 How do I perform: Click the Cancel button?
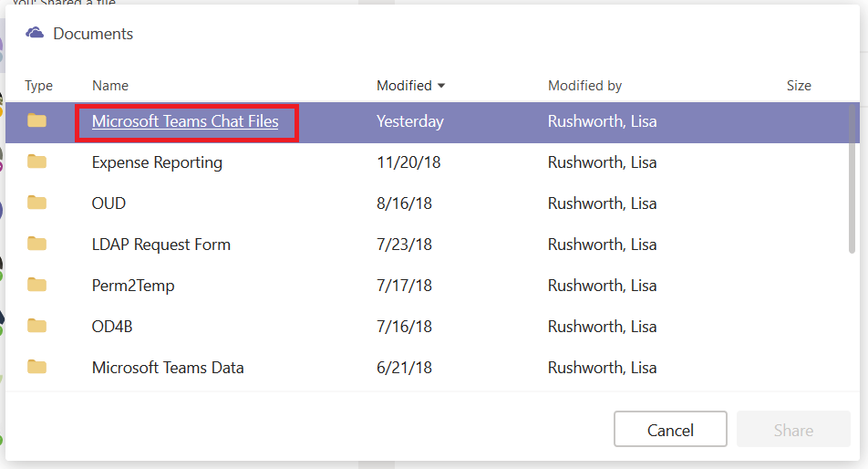670,429
